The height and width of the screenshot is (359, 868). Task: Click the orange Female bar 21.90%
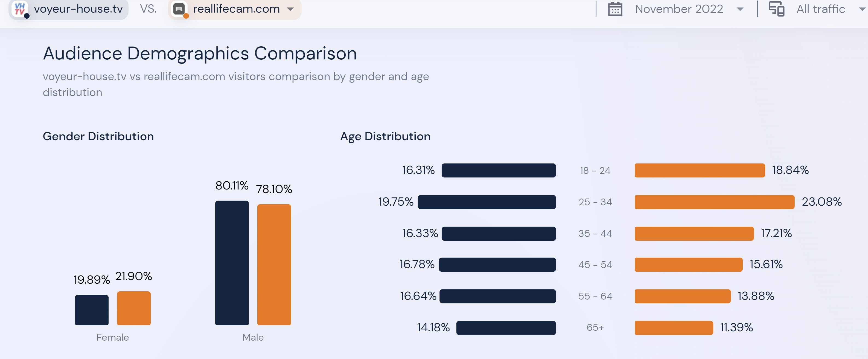[133, 308]
